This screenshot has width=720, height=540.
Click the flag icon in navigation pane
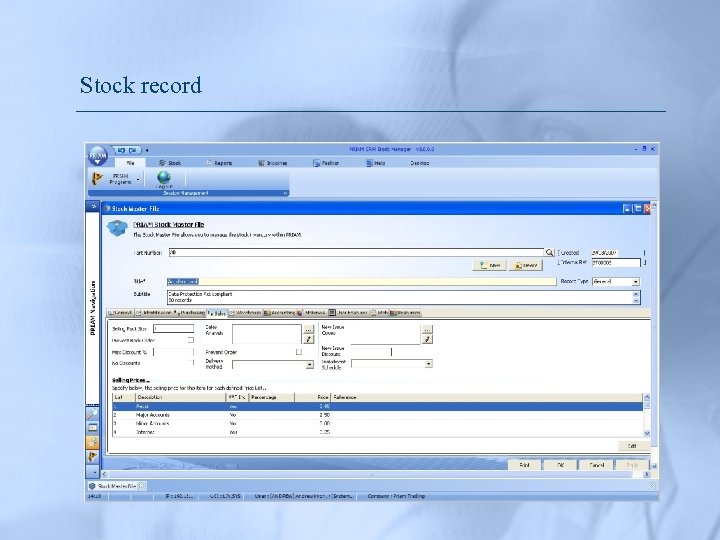pos(93,457)
